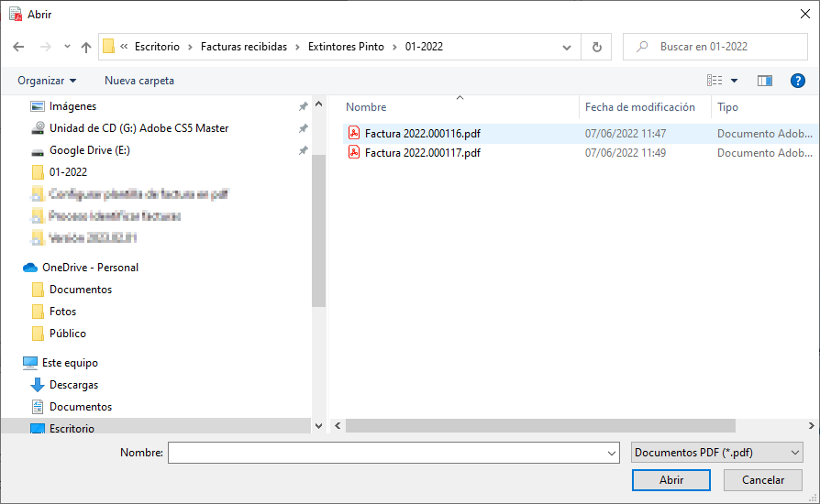The width and height of the screenshot is (820, 504).
Task: Click the address bar folder icon
Action: (108, 47)
